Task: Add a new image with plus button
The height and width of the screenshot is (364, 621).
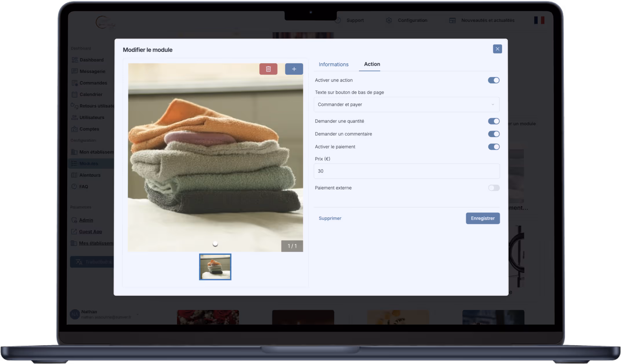Action: (x=294, y=69)
